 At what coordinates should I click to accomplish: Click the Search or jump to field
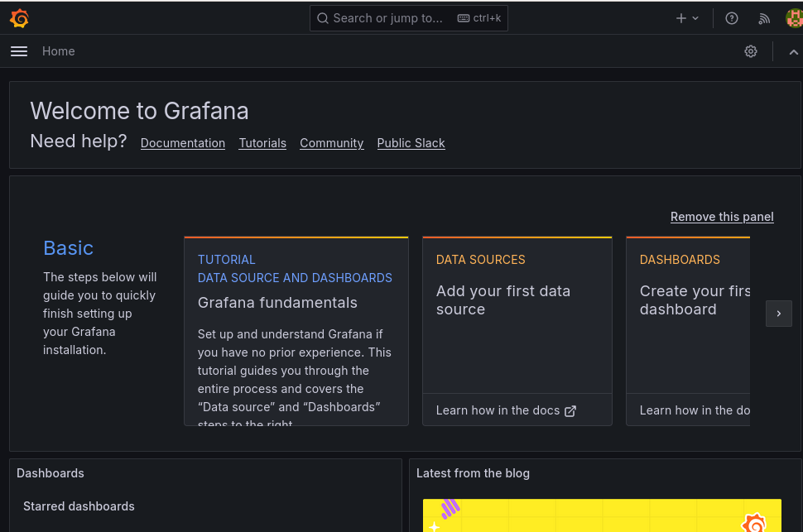pos(409,18)
